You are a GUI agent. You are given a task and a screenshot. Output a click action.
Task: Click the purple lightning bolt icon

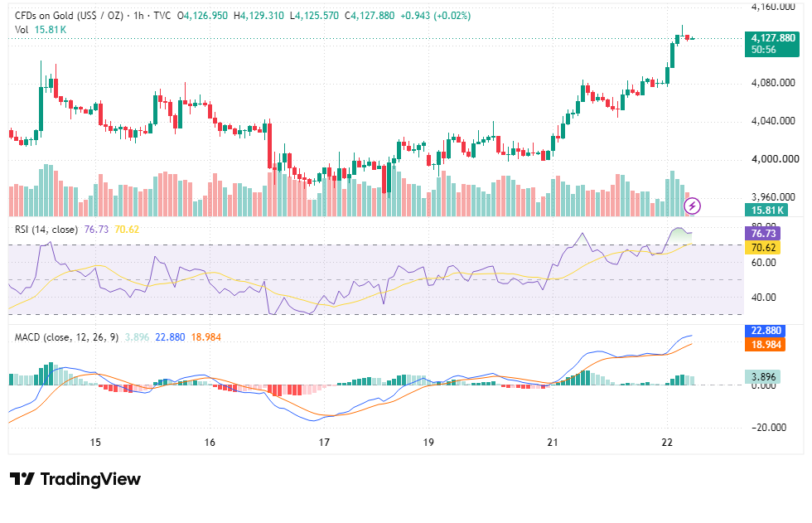click(693, 206)
